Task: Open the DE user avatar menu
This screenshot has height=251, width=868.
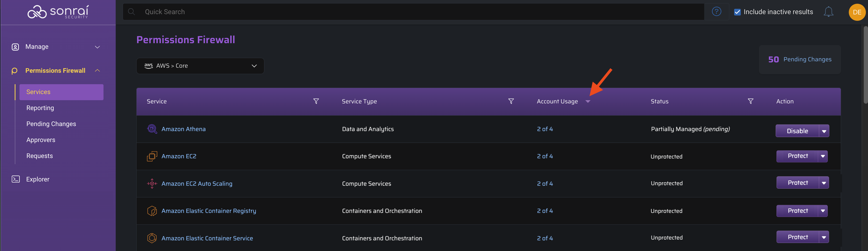Action: click(857, 12)
